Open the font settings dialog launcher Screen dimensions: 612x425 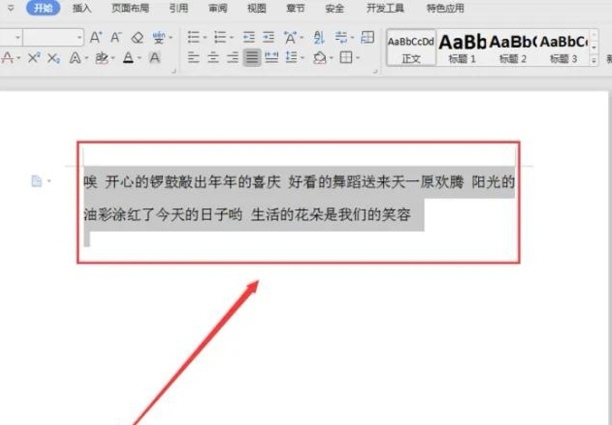174,71
